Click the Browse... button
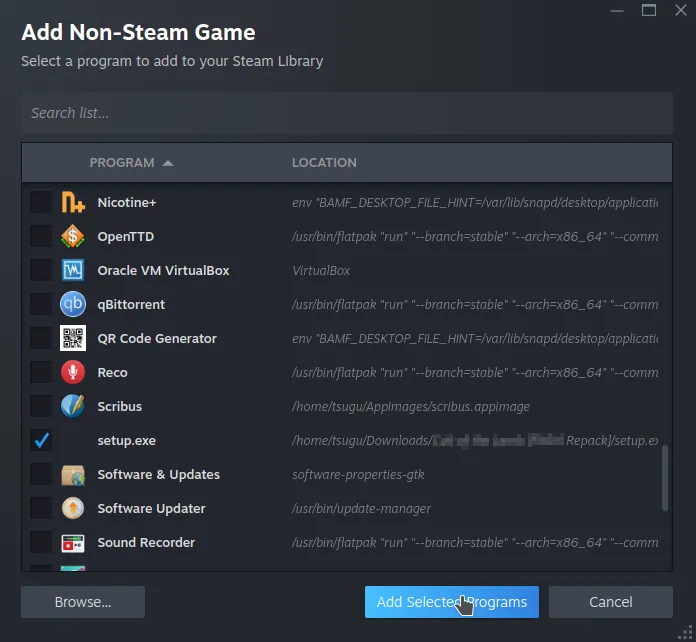 [83, 602]
